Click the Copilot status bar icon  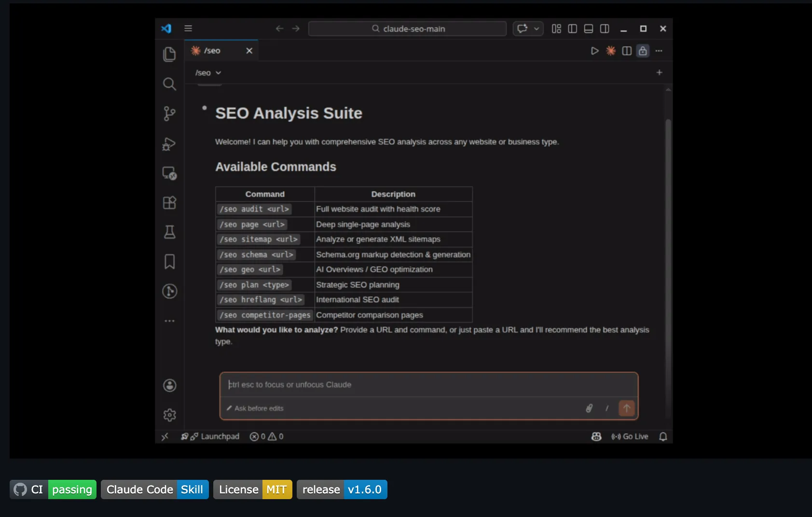[x=596, y=436]
